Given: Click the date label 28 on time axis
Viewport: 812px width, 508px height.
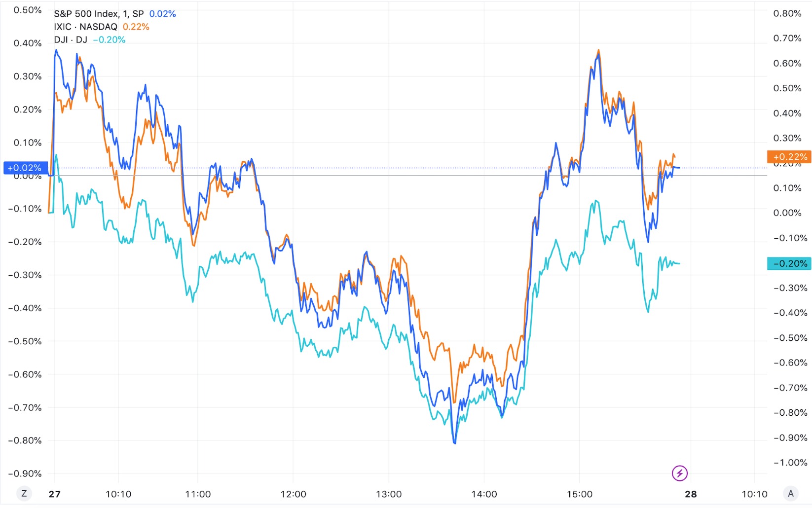Looking at the screenshot, I should coord(691,494).
